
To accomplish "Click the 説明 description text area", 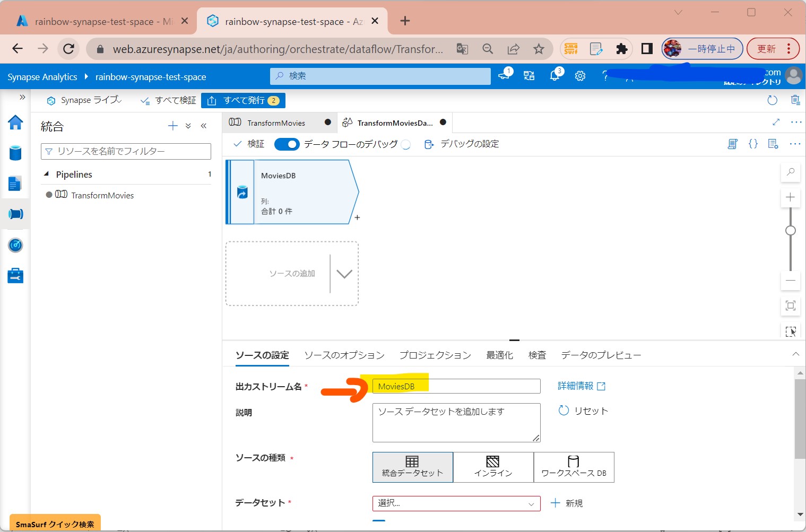I will [456, 423].
